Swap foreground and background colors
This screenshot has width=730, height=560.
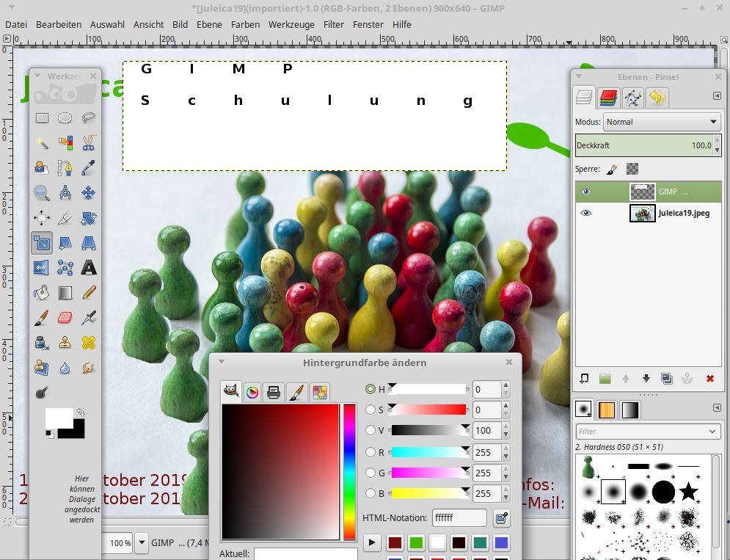[81, 412]
